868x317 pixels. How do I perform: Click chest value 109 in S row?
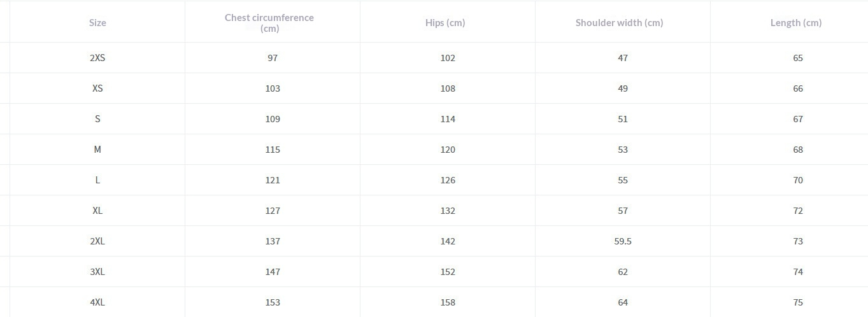[273, 119]
